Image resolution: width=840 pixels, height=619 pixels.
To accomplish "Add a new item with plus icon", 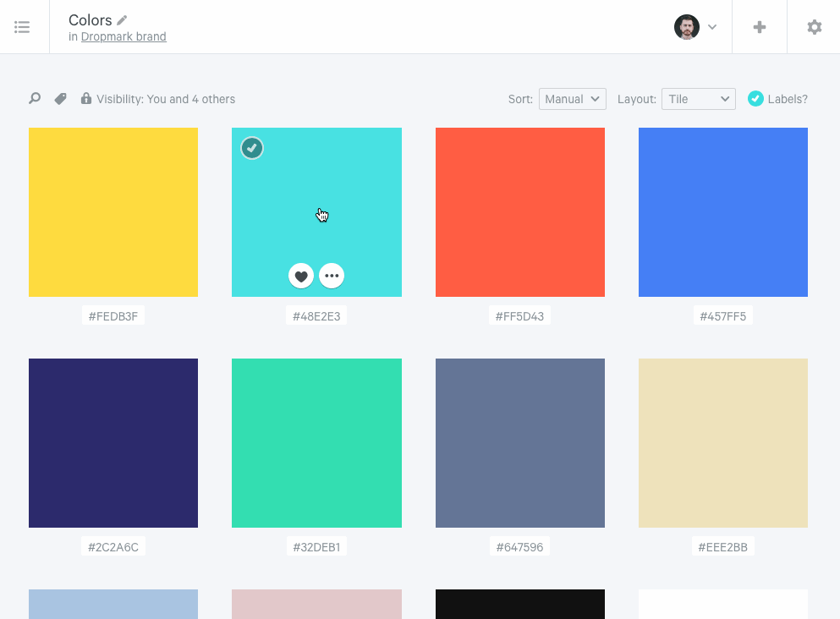I will (x=759, y=27).
